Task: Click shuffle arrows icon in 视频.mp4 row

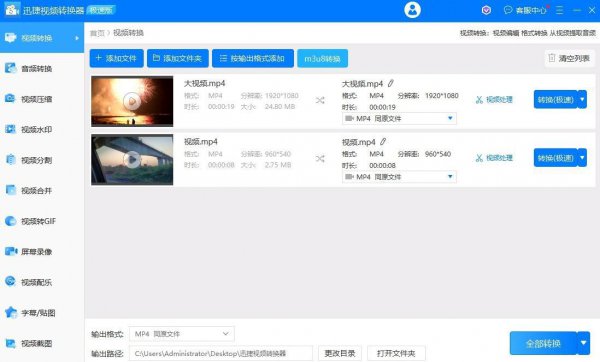Action: [x=320, y=158]
